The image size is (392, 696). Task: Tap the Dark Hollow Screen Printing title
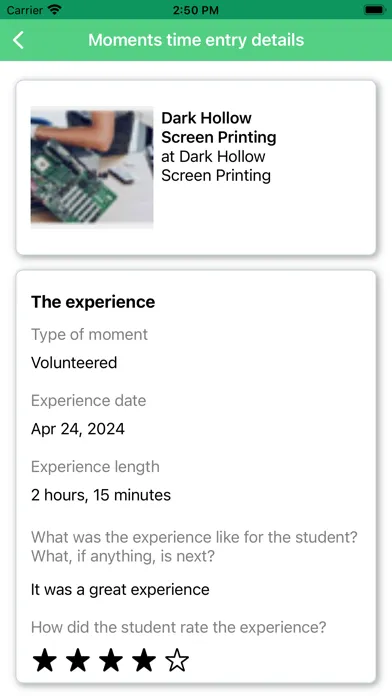218,127
